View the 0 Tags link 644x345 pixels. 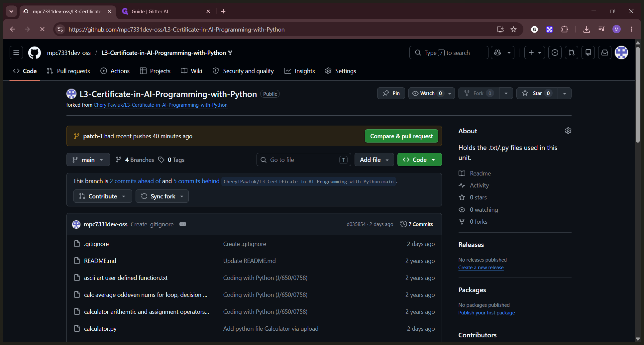[171, 160]
